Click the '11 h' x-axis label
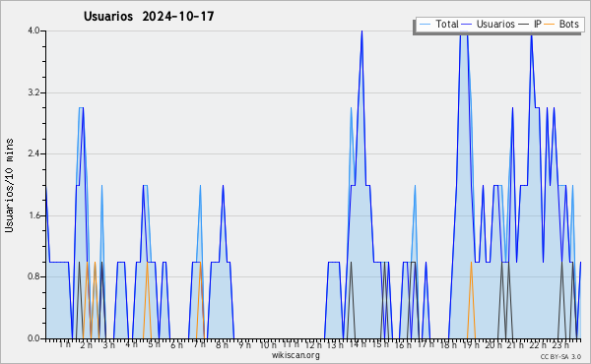Image resolution: width=591 pixels, height=364 pixels. click(291, 344)
